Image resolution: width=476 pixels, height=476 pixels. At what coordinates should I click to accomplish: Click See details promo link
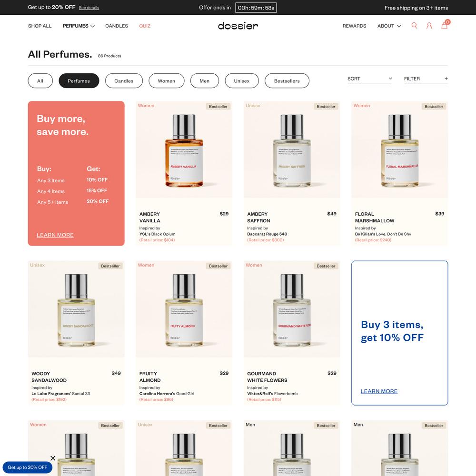click(x=89, y=8)
